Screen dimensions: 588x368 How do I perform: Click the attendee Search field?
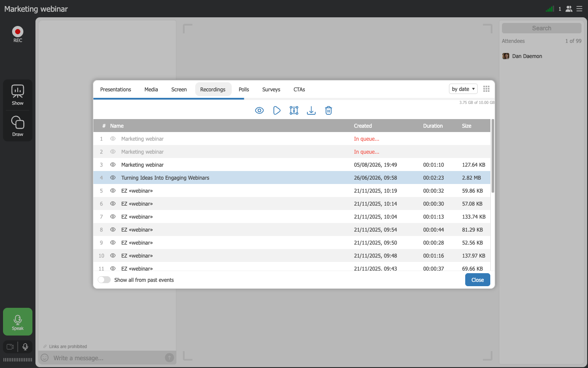pyautogui.click(x=542, y=28)
